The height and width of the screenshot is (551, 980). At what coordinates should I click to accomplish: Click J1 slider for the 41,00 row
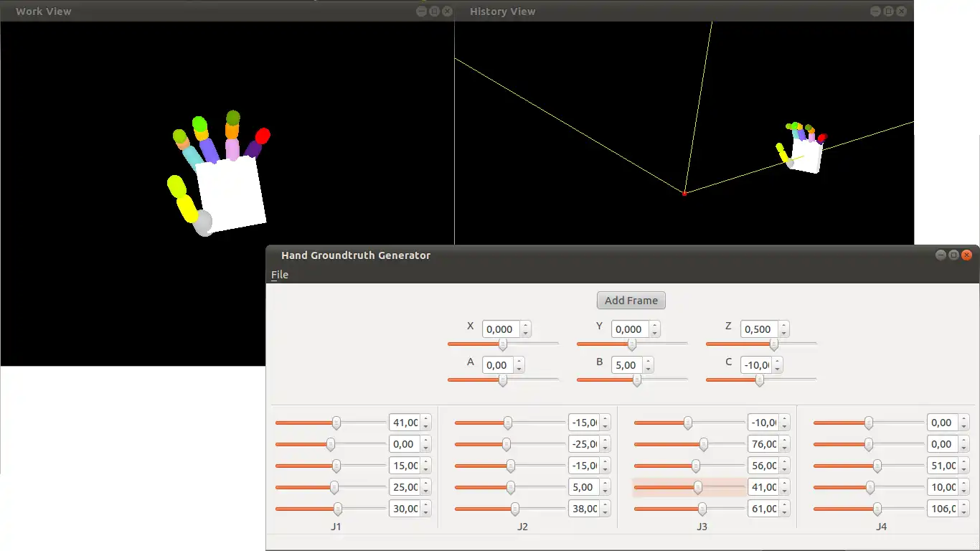[x=331, y=423]
